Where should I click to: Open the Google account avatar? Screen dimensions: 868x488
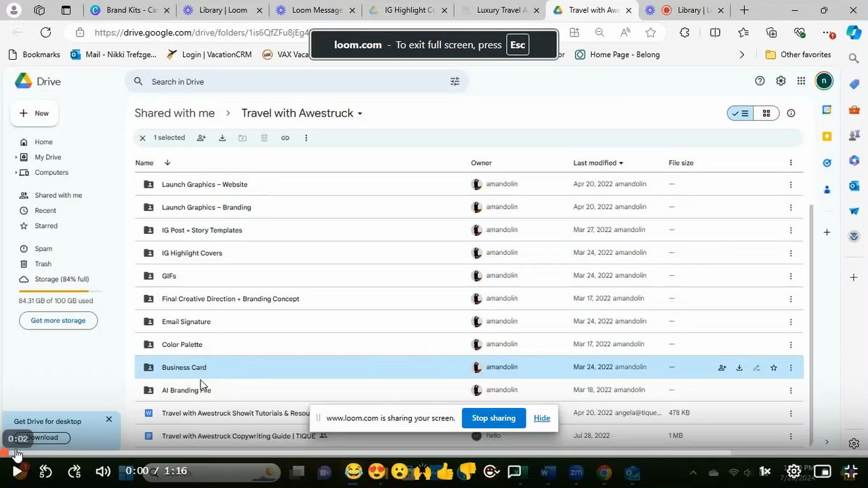[824, 81]
